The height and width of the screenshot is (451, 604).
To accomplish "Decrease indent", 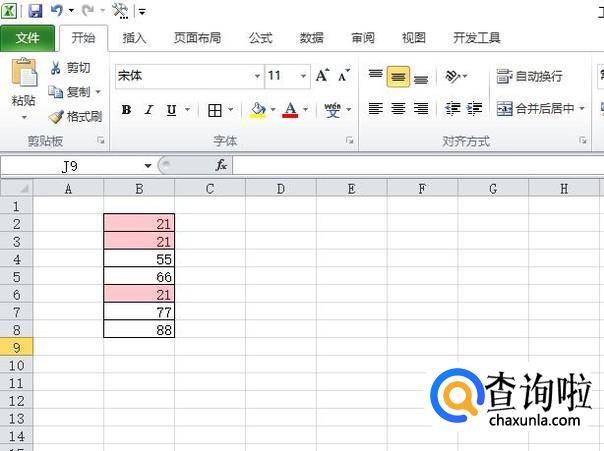I will click(452, 109).
